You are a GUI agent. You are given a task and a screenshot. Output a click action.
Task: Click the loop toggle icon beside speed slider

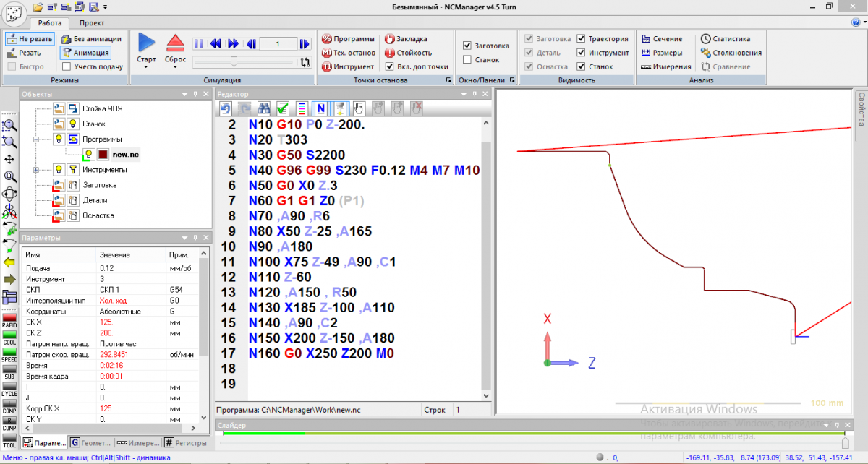coord(306,62)
